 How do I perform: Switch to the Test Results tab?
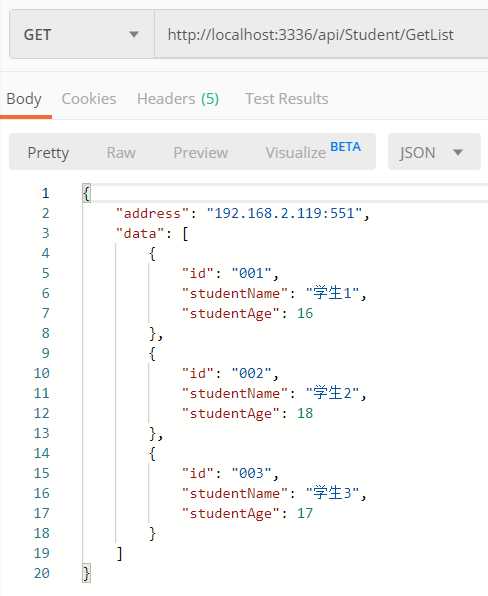[x=287, y=99]
